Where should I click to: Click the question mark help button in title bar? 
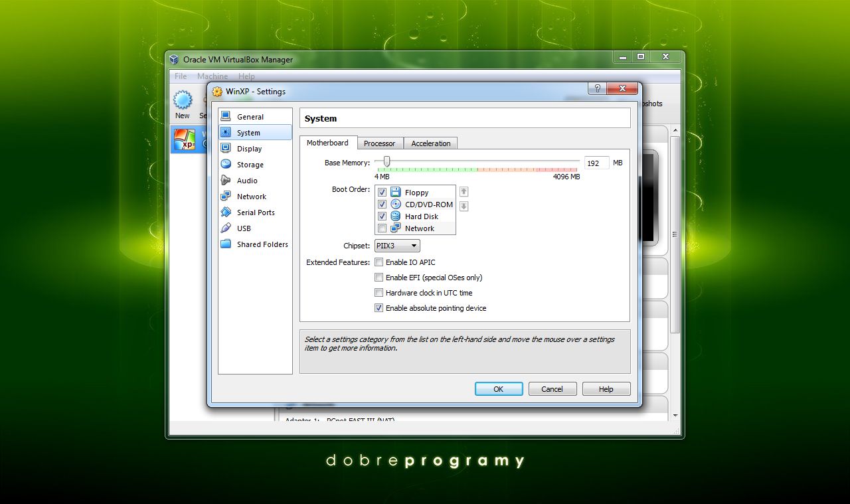(597, 88)
